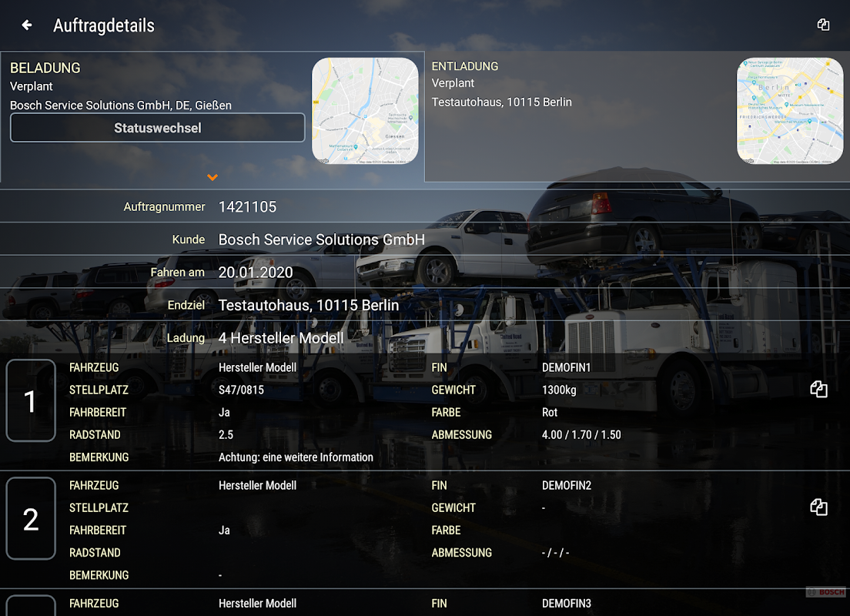Click remark Achtung: eine weitere Information
The width and height of the screenshot is (850, 616).
[x=296, y=457]
